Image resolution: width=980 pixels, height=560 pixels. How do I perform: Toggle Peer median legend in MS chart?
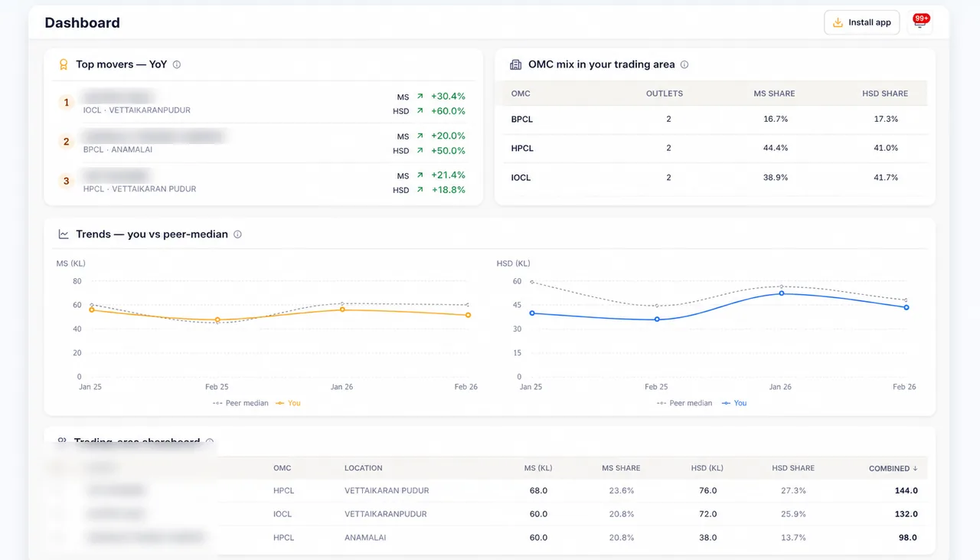click(x=240, y=403)
